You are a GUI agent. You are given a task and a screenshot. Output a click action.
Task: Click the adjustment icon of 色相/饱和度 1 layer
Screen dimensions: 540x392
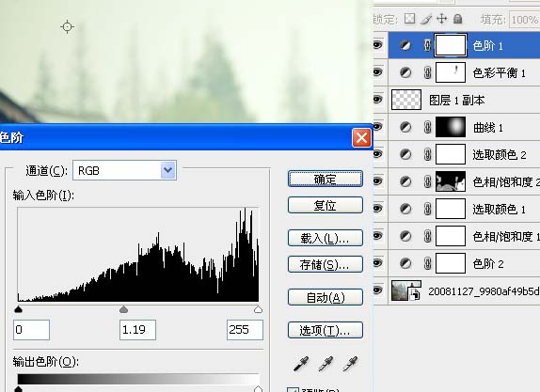[x=405, y=236]
